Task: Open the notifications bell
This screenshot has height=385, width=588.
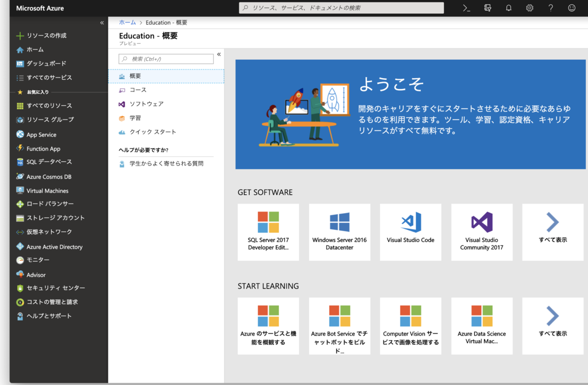Action: (x=509, y=8)
